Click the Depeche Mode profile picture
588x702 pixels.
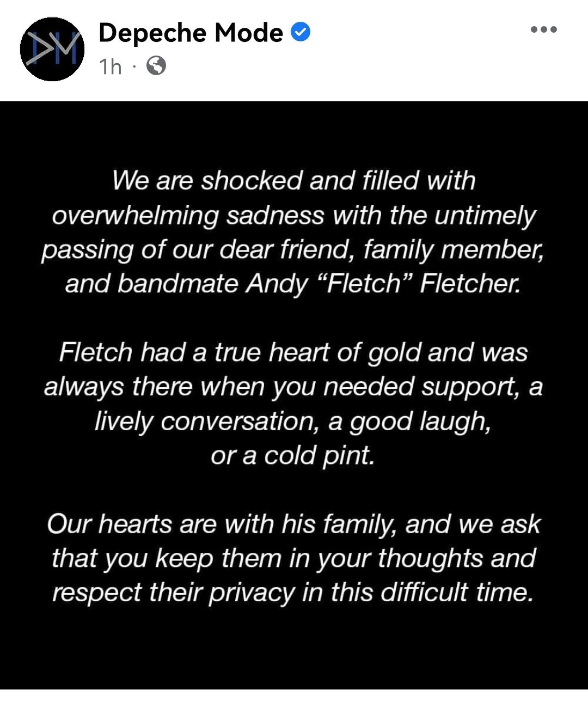coord(52,50)
